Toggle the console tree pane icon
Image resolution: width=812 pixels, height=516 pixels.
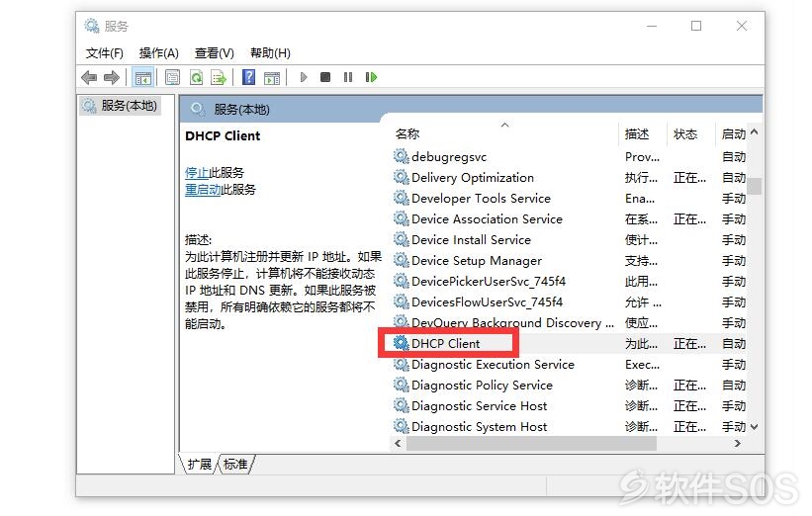pyautogui.click(x=143, y=78)
